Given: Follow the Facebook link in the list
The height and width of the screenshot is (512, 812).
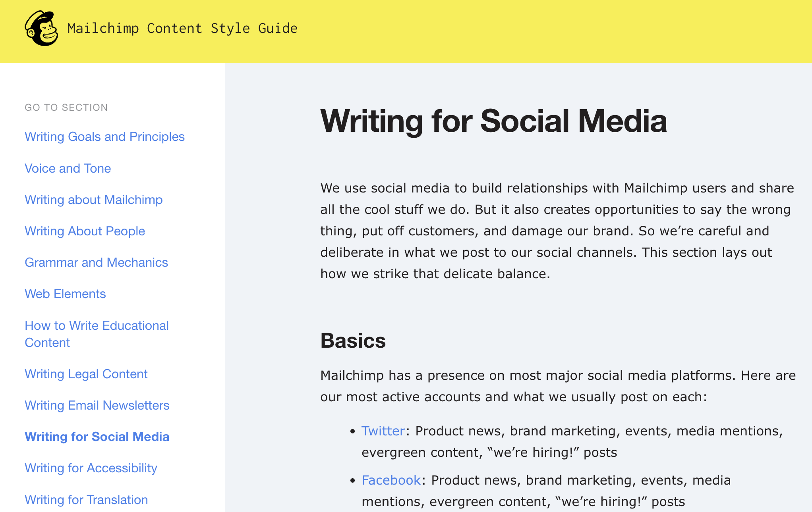Looking at the screenshot, I should pos(391,480).
